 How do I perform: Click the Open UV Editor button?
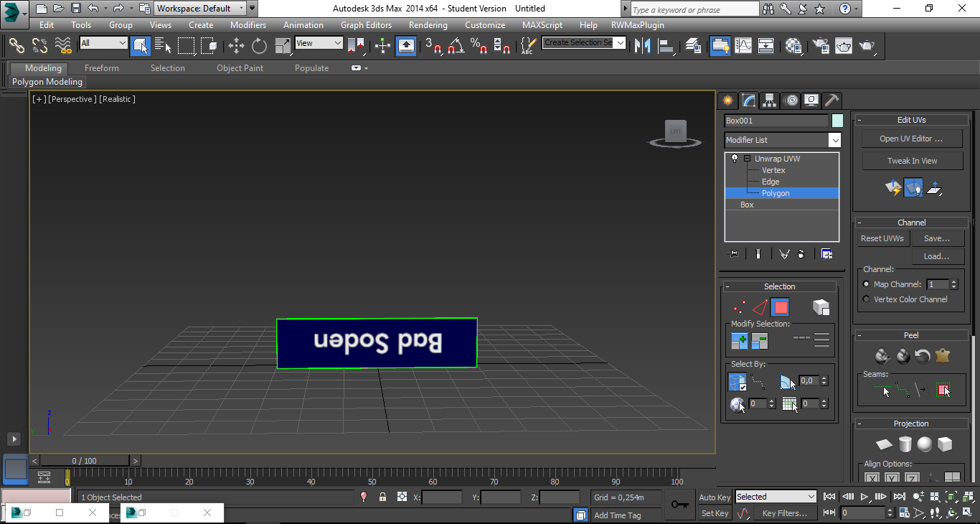tap(911, 139)
